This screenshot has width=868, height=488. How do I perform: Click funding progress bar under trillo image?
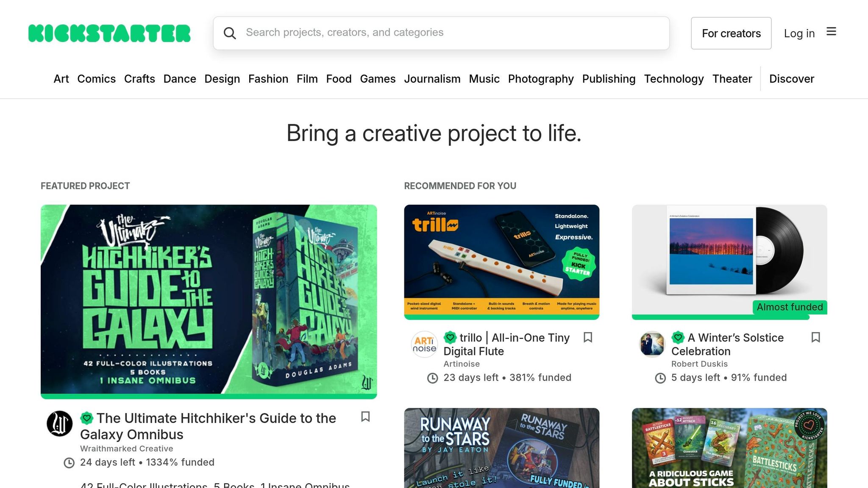coord(501,317)
